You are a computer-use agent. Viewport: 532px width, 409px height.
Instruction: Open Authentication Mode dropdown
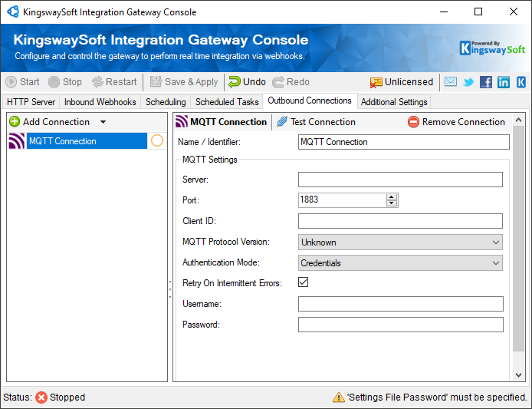[400, 263]
